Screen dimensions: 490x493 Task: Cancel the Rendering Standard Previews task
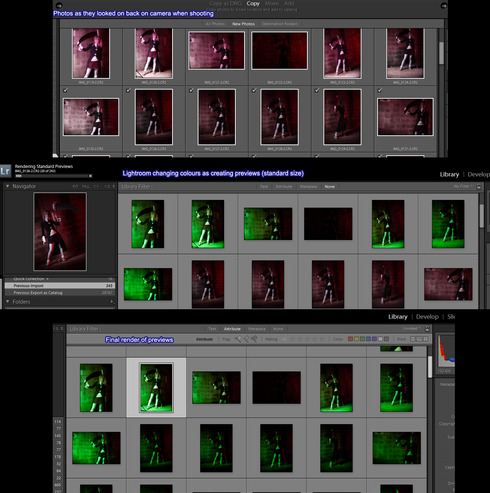point(90,176)
